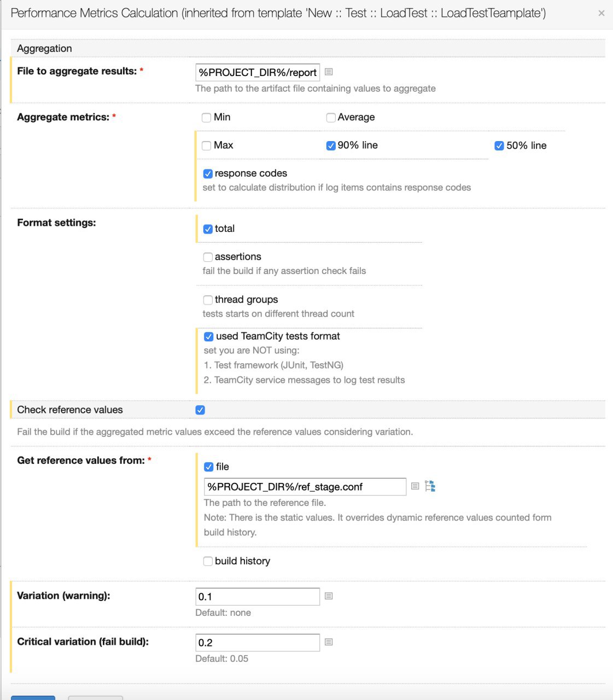Enable the Average metric checkbox

click(x=331, y=118)
